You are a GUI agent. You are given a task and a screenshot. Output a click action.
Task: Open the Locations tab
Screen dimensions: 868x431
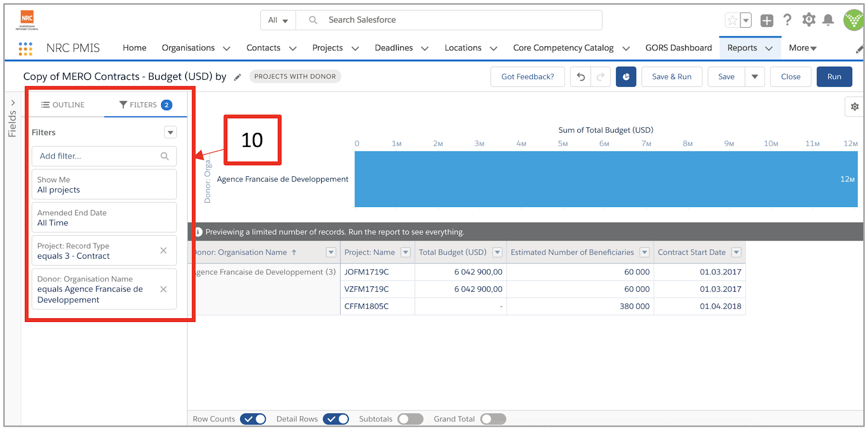coord(463,48)
